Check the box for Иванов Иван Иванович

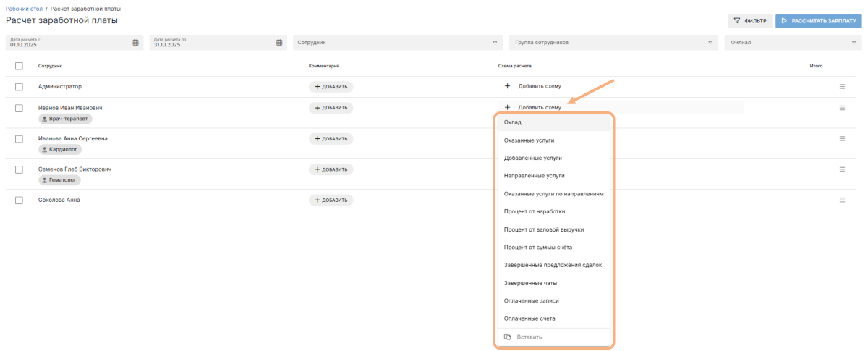pyautogui.click(x=19, y=108)
